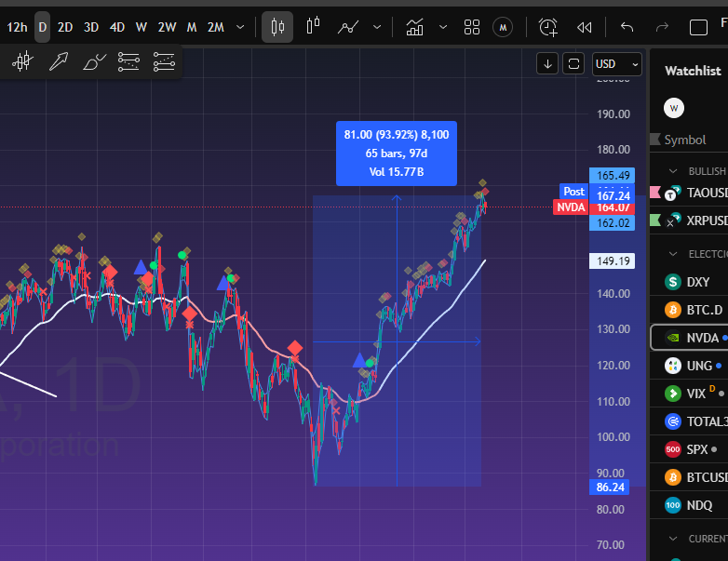Undo the last chart action
The image size is (728, 561).
[x=627, y=27]
